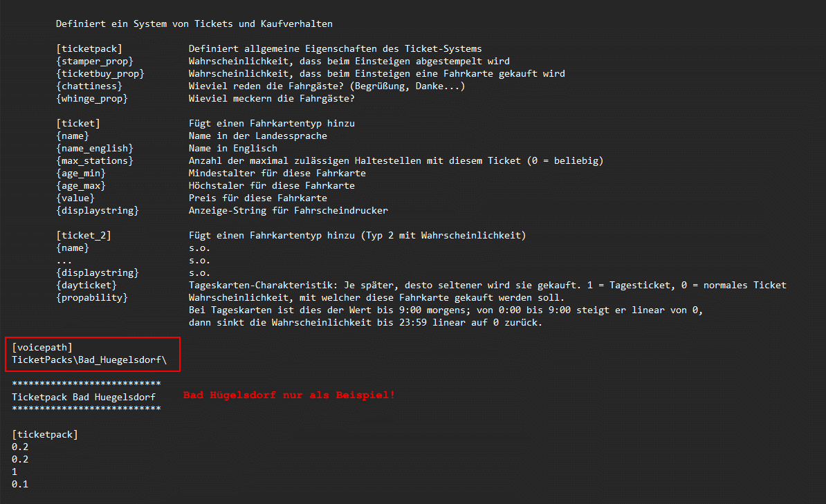The image size is (826, 504).
Task: Click the {chattiness} parameter
Action: [89, 86]
